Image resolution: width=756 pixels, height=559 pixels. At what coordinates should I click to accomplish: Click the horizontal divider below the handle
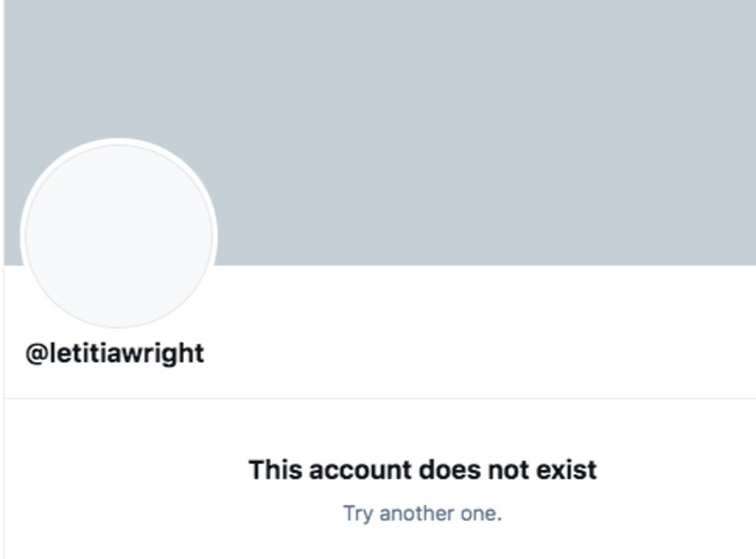380,398
